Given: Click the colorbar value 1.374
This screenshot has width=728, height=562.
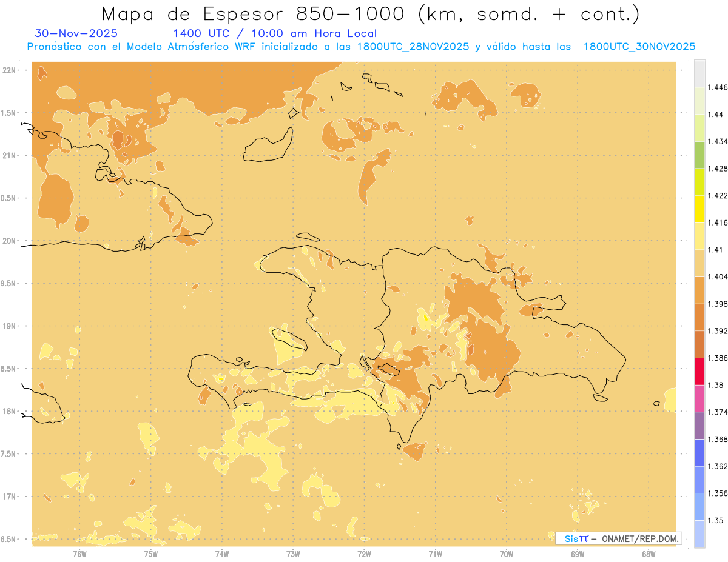Looking at the screenshot, I should tap(718, 412).
